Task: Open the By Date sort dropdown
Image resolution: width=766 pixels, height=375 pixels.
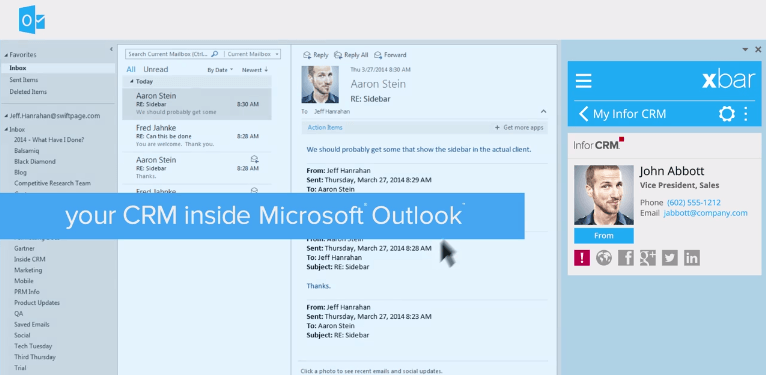Action: (220, 70)
